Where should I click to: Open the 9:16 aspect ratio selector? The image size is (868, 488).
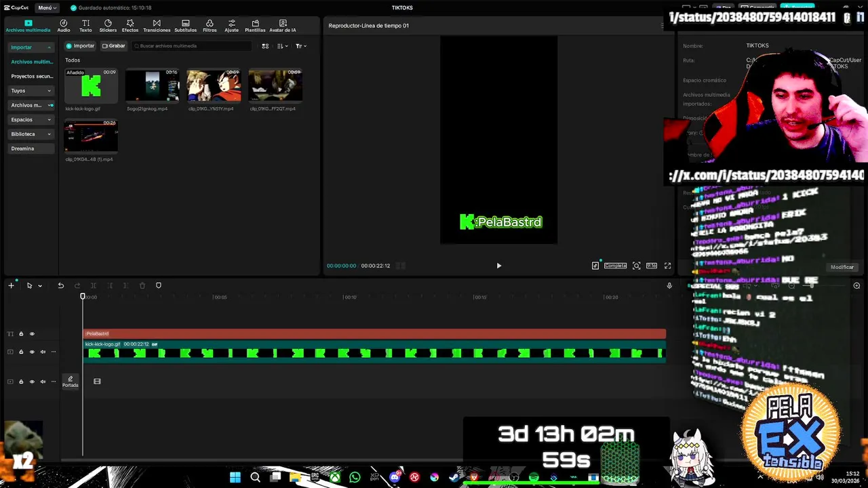click(x=652, y=266)
